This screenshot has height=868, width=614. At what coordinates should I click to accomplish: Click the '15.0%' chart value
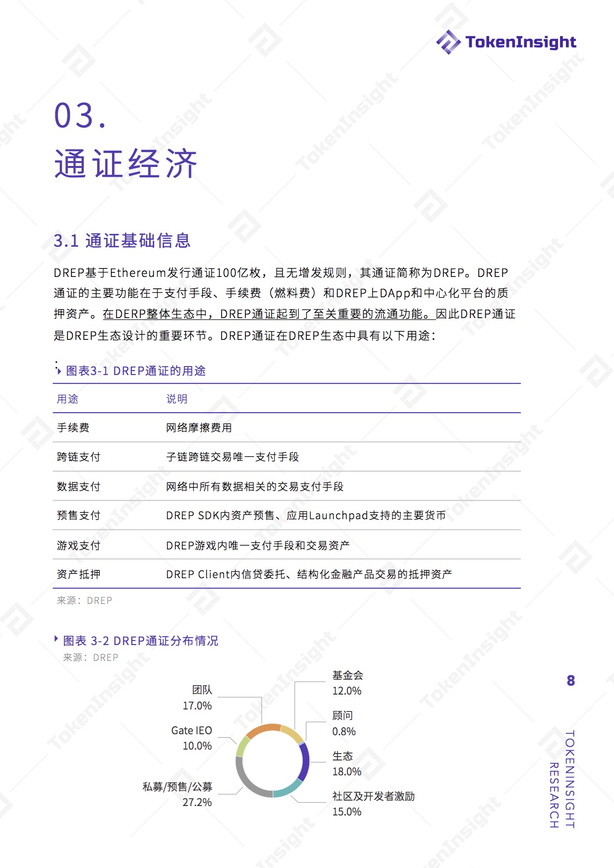(x=347, y=812)
